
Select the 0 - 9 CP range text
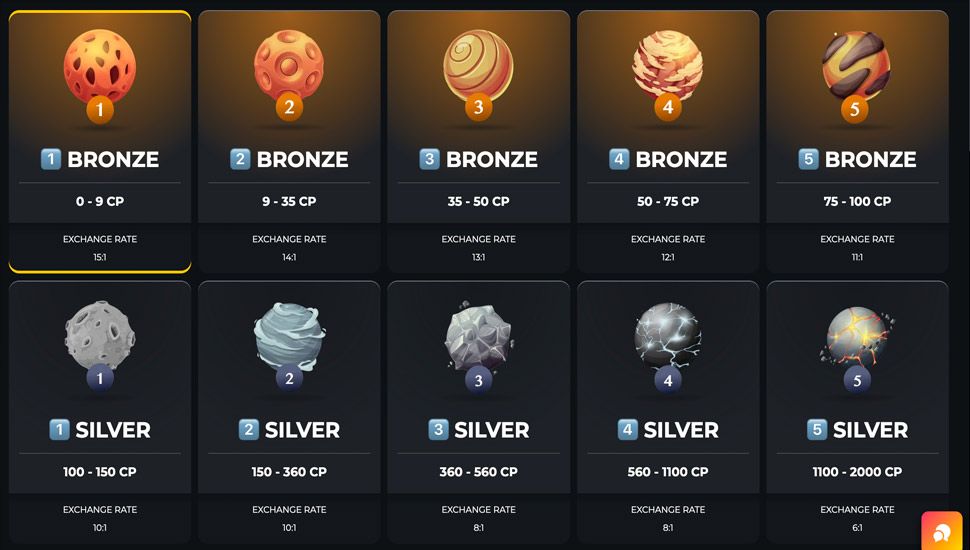pos(100,201)
